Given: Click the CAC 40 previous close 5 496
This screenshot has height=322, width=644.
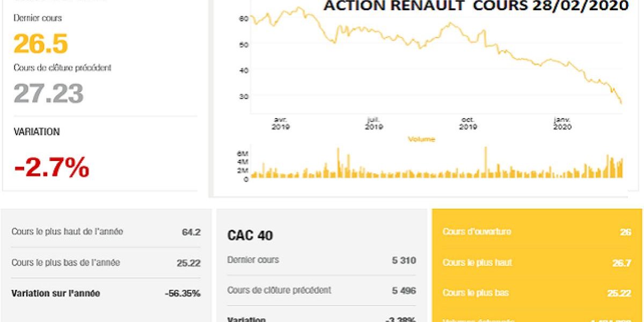Looking at the screenshot, I should 404,290.
